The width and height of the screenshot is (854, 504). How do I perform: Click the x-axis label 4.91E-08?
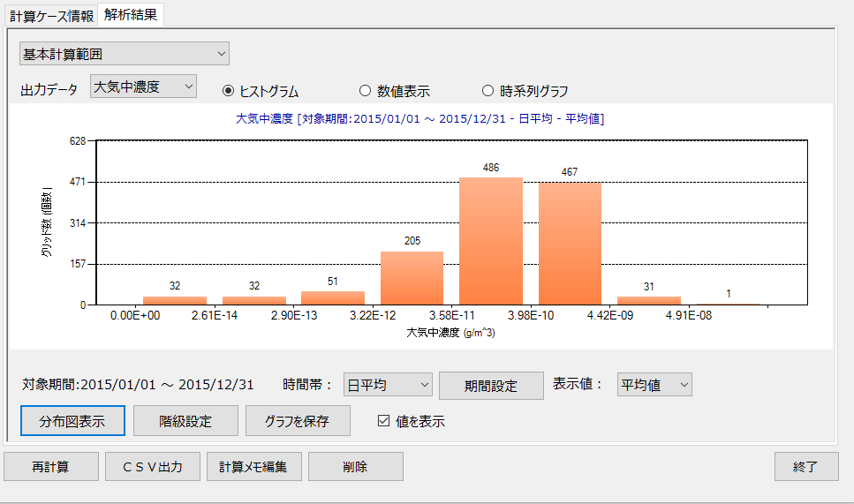(x=689, y=316)
